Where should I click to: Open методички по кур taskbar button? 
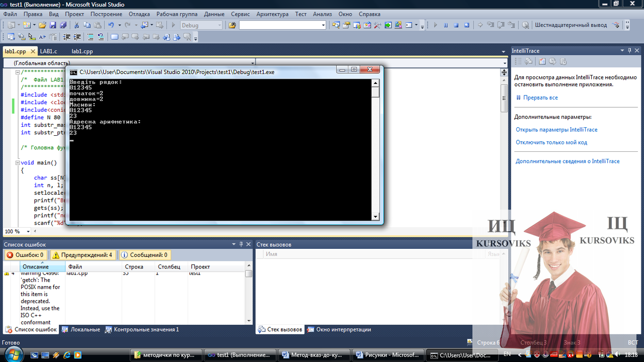point(167,354)
